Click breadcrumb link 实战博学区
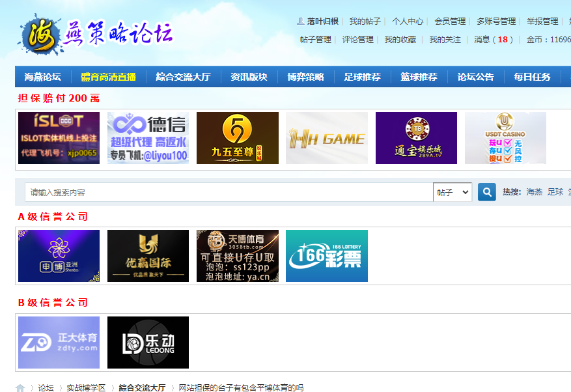The image size is (571, 392). (x=86, y=387)
